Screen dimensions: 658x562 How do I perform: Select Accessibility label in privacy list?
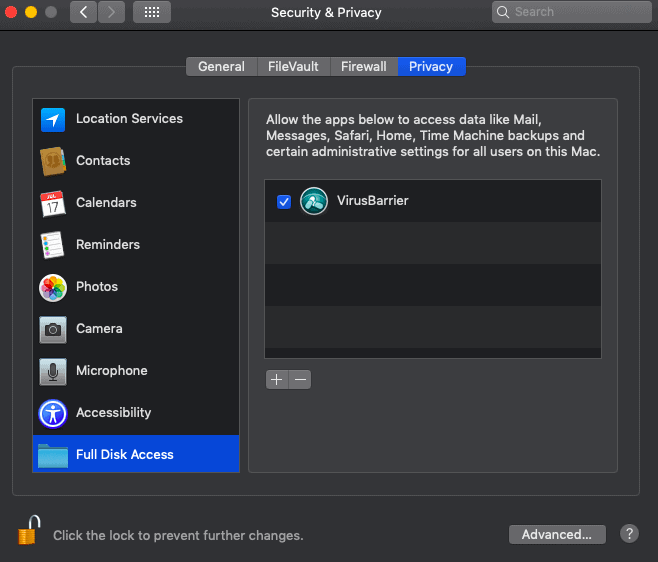coord(113,413)
